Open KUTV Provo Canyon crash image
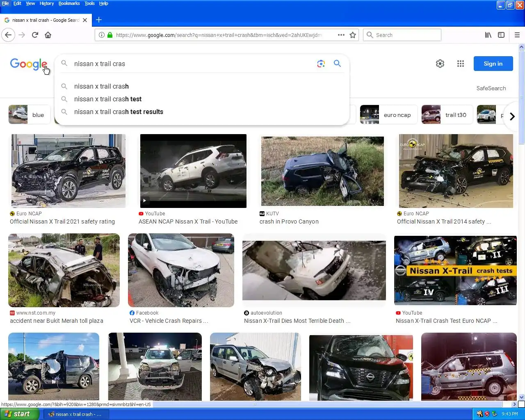Image resolution: width=525 pixels, height=420 pixels. (x=322, y=171)
